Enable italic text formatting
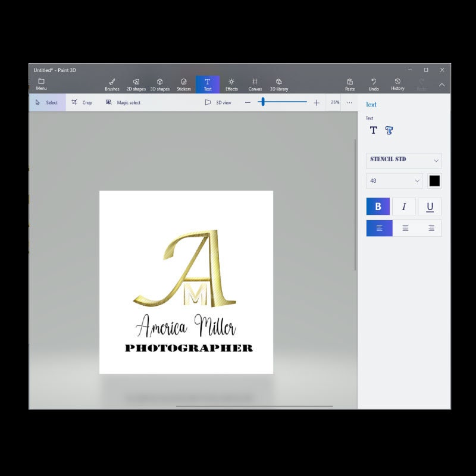 point(404,206)
